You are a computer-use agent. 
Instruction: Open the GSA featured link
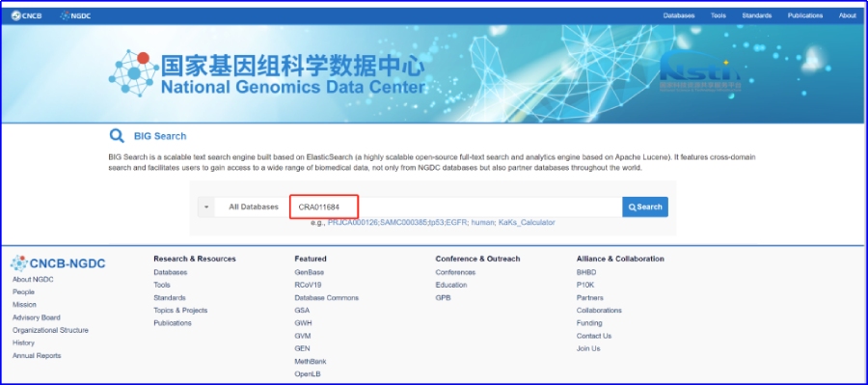pyautogui.click(x=302, y=310)
